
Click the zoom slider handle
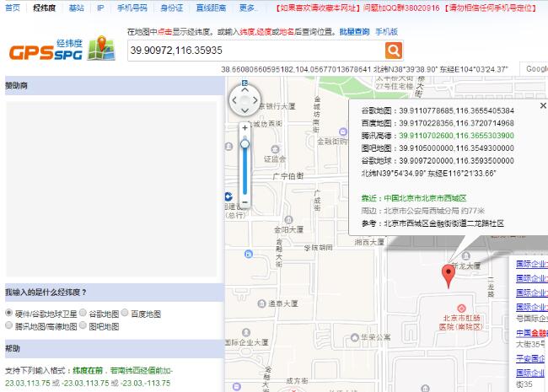click(245, 144)
